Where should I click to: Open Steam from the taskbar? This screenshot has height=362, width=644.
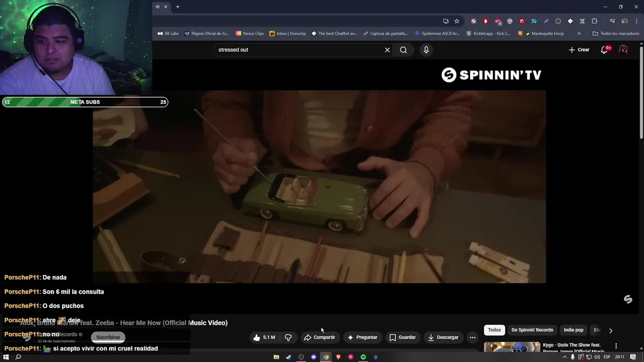pos(288,357)
